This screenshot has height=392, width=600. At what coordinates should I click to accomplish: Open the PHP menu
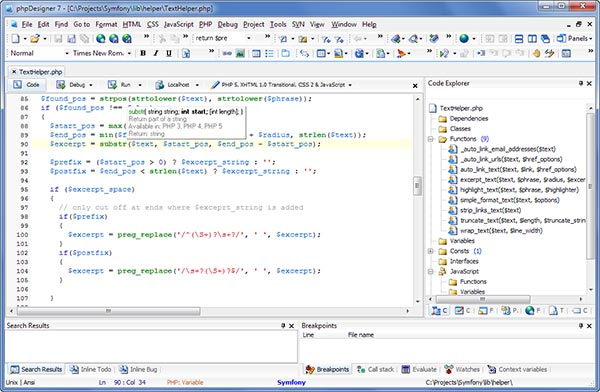click(x=205, y=24)
